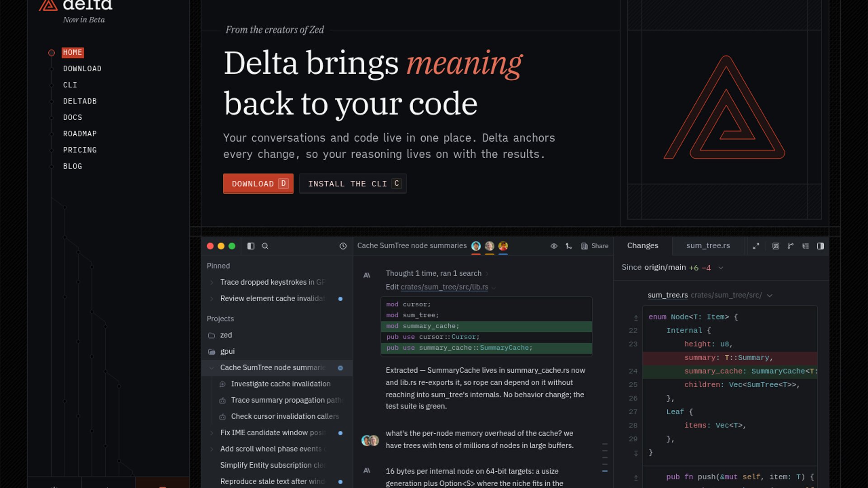This screenshot has width=868, height=488.
Task: Open BLOG in site navigation
Action: pos(73,166)
